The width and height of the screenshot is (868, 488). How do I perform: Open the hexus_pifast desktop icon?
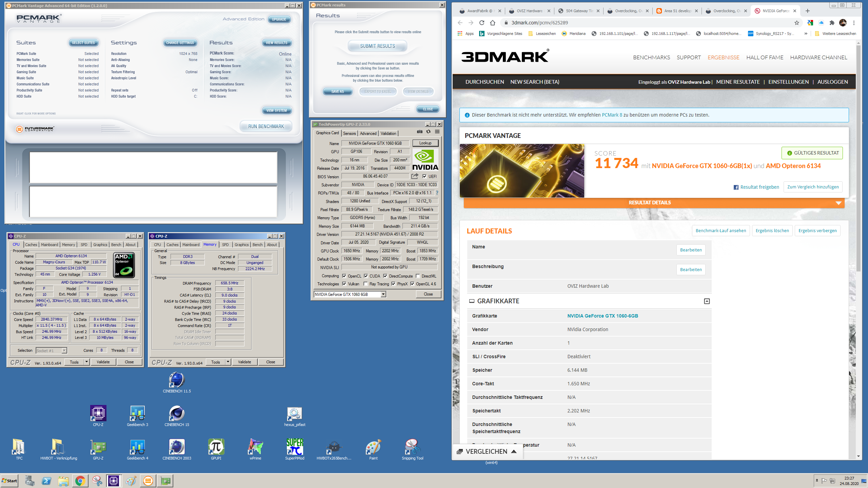point(295,416)
